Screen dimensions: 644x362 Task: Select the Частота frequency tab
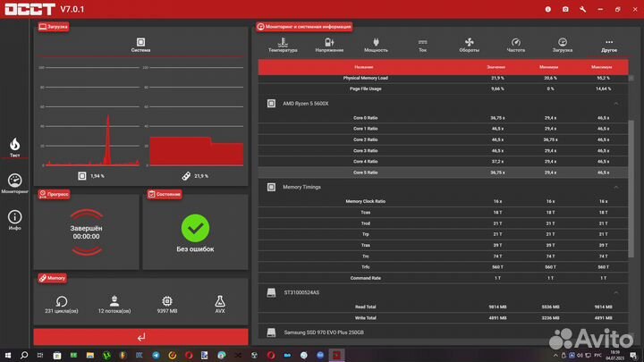515,45
